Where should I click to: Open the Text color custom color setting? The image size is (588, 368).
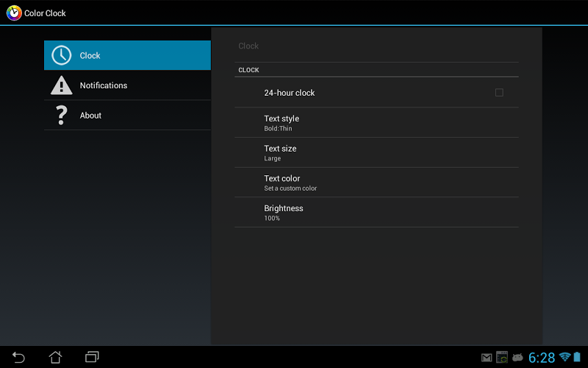pos(376,182)
